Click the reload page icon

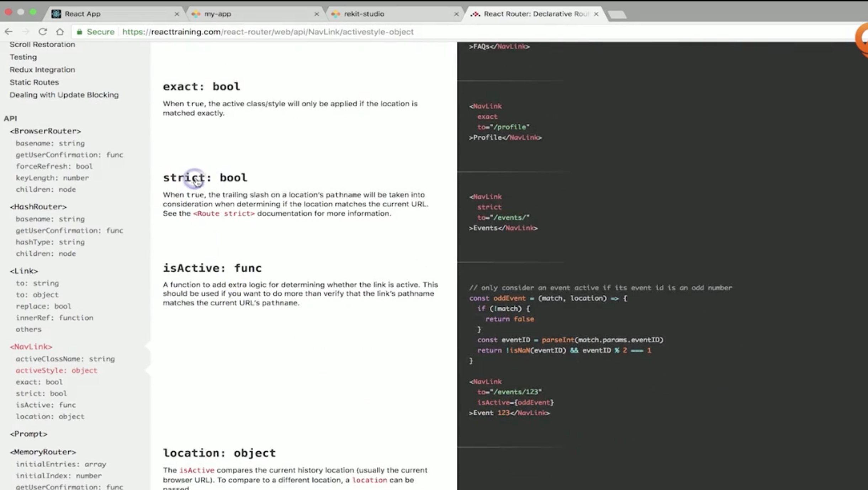coord(43,32)
